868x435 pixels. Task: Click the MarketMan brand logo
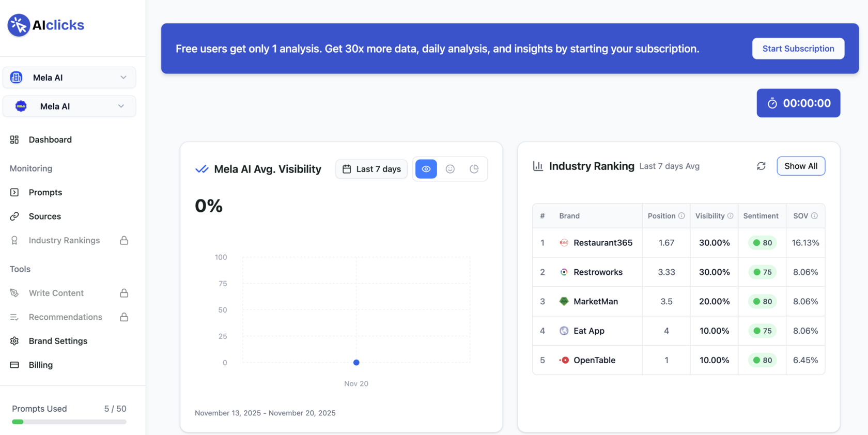564,301
